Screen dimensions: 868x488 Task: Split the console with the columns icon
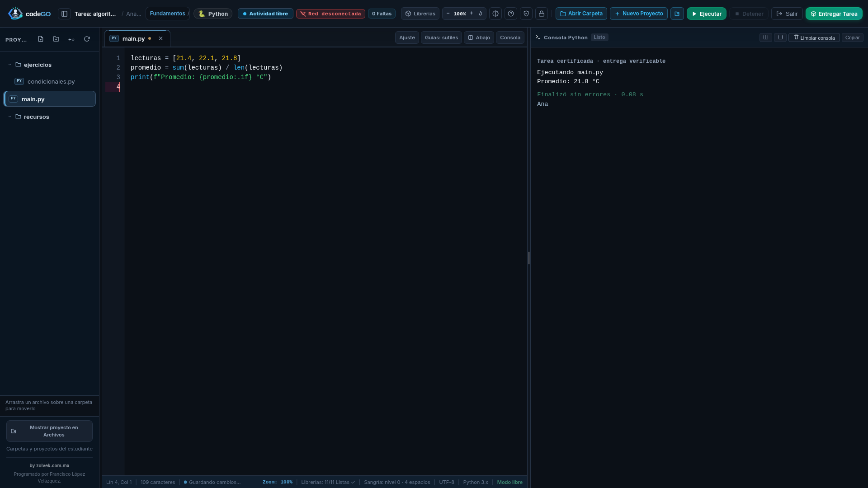coord(766,38)
